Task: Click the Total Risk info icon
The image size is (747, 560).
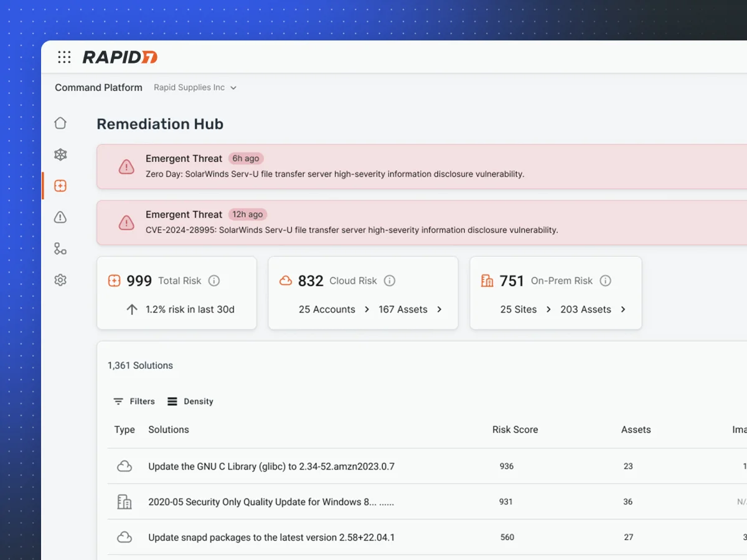Action: (x=214, y=281)
